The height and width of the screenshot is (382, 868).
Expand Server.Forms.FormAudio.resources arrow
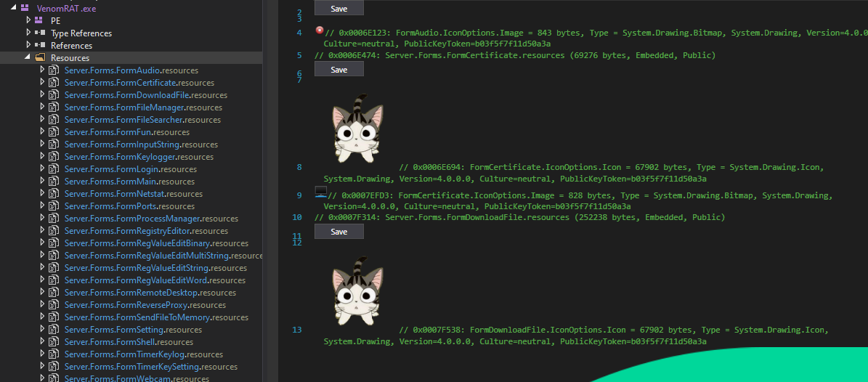42,70
